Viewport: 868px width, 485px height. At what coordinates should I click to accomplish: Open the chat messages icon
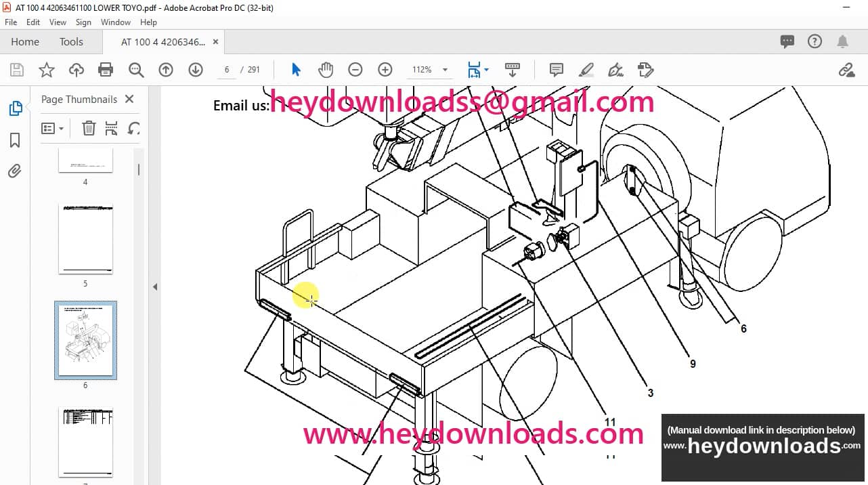(787, 41)
